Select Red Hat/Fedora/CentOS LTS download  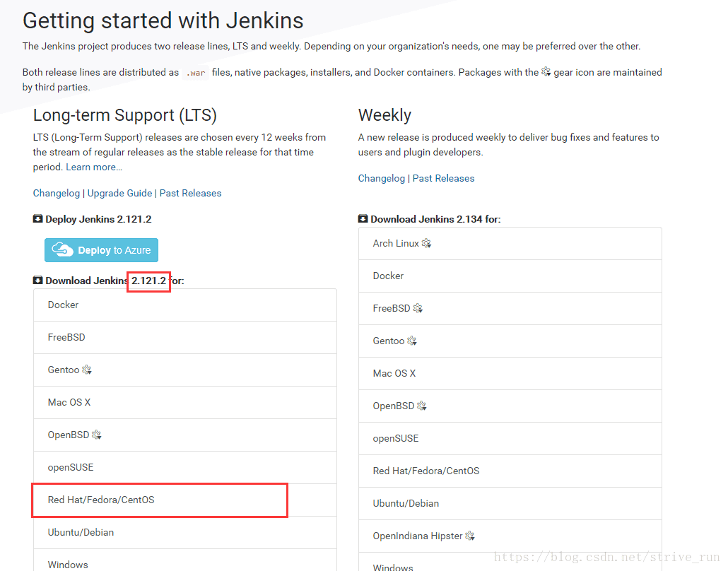(101, 500)
